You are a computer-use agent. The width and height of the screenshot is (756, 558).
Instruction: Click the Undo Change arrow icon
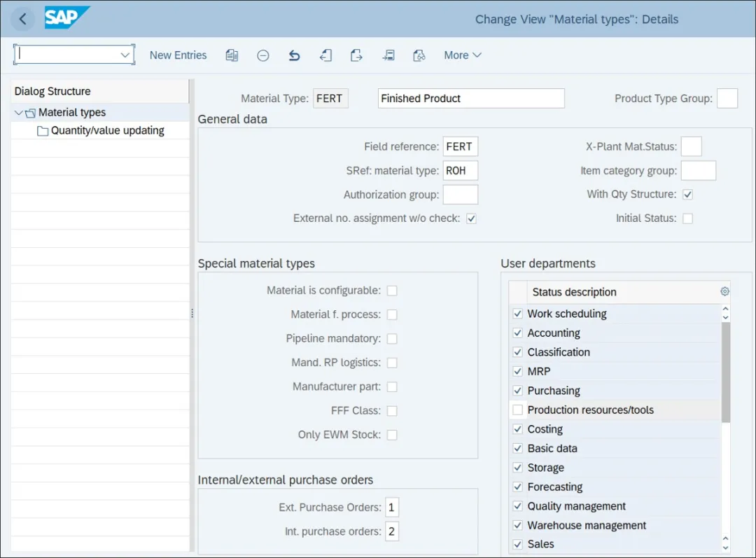[294, 55]
